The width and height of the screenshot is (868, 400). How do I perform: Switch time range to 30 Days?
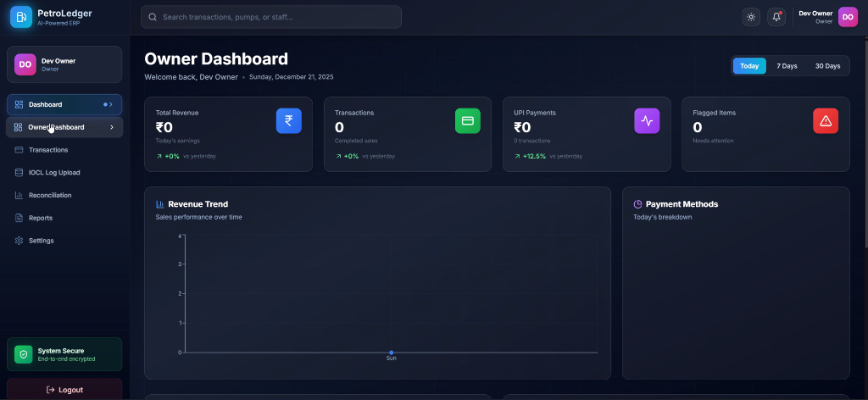click(827, 66)
